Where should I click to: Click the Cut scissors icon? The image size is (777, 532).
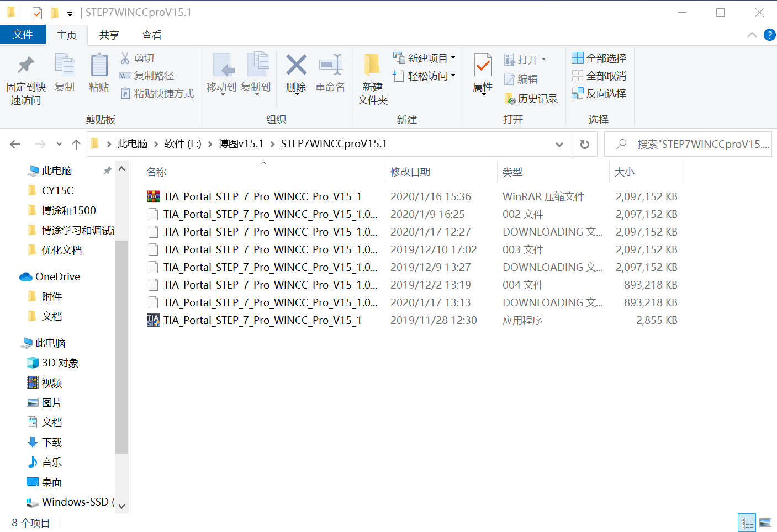125,58
